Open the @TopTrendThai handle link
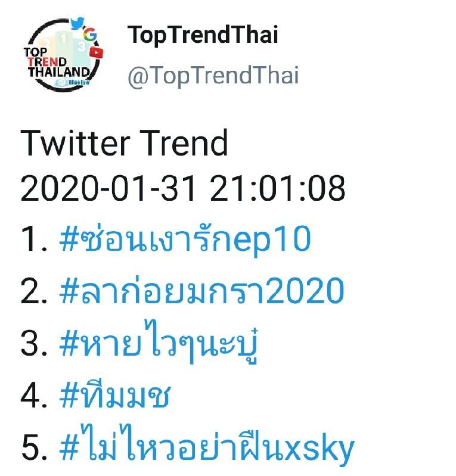This screenshot has height=476, width=456. pyautogui.click(x=213, y=76)
